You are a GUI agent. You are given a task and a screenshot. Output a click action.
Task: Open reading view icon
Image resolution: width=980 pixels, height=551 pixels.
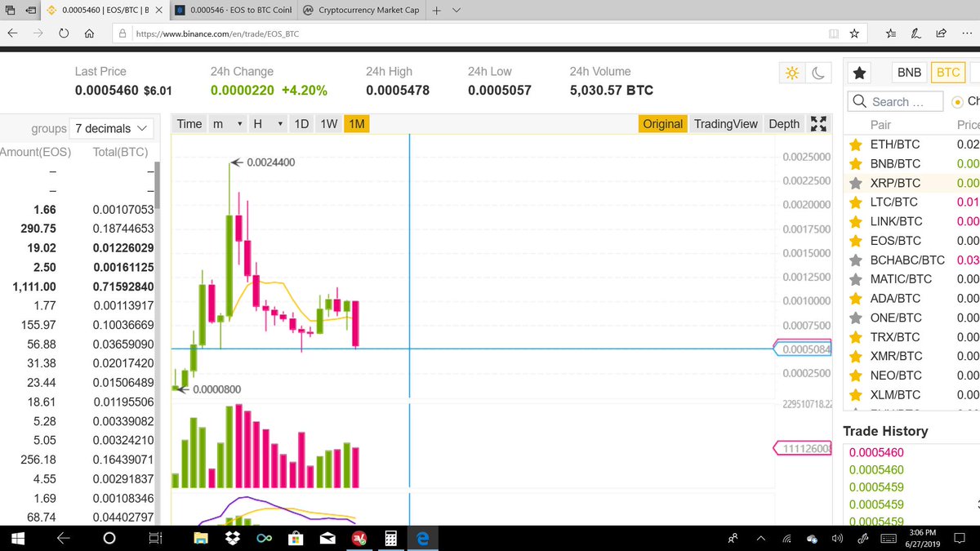(x=834, y=34)
